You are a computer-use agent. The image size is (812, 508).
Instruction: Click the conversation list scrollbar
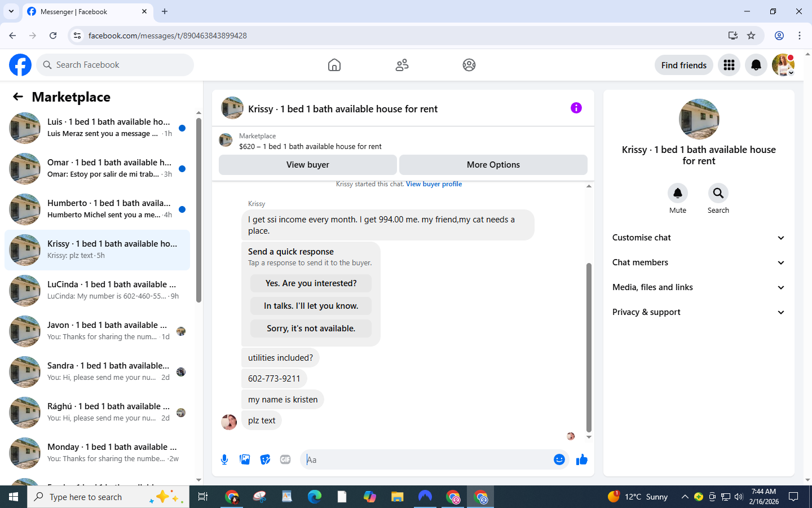click(198, 210)
